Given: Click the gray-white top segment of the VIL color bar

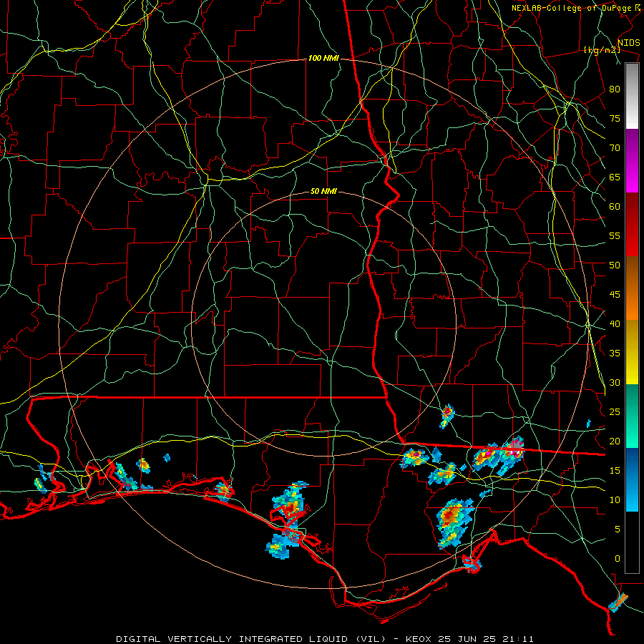Looking at the screenshot, I should pos(632,96).
